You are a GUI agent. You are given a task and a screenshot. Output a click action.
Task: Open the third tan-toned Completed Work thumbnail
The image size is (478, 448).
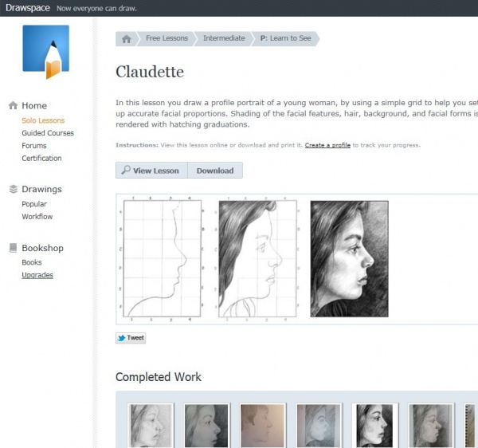pyautogui.click(x=262, y=426)
